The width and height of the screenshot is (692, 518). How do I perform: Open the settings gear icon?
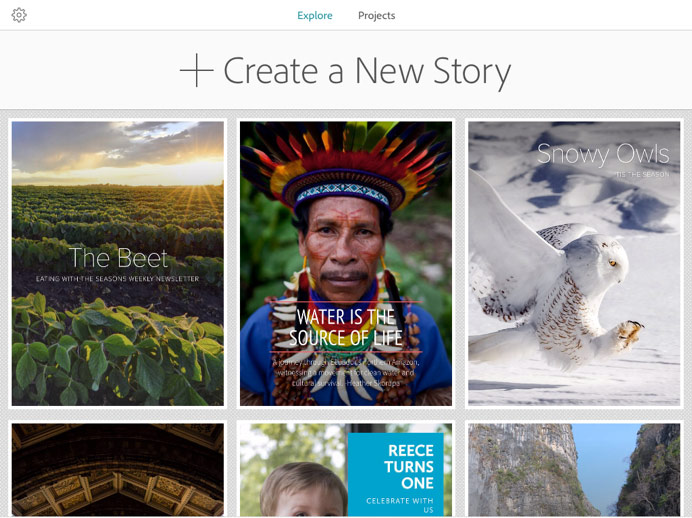pos(19,15)
